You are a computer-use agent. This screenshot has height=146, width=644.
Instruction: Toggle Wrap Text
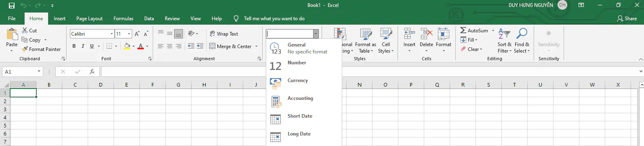(224, 34)
